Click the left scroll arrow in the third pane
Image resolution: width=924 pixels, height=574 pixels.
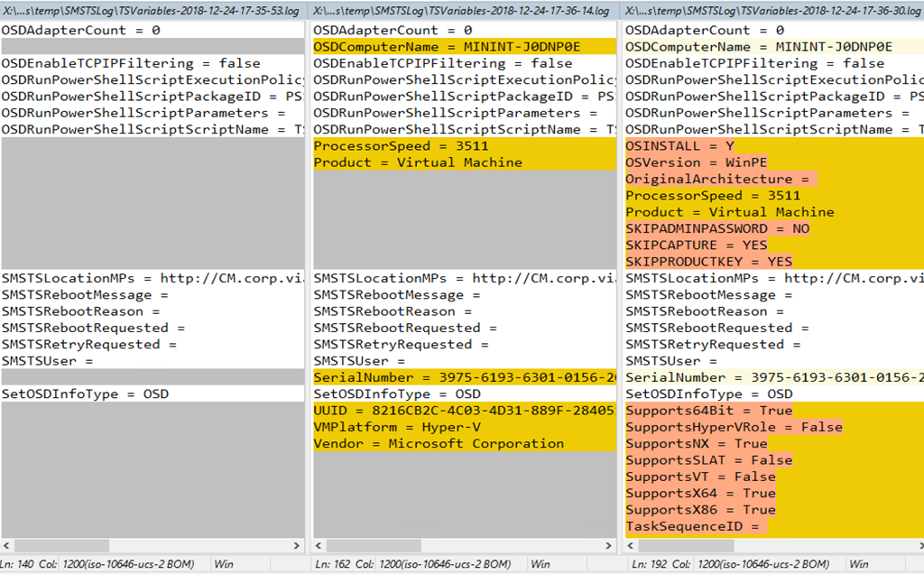632,545
